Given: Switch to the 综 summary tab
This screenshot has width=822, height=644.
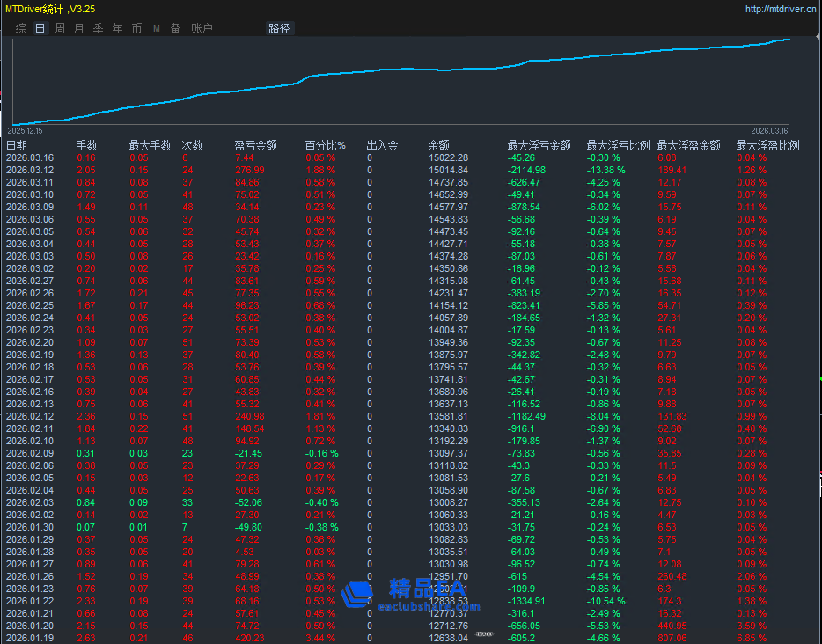Looking at the screenshot, I should point(20,28).
